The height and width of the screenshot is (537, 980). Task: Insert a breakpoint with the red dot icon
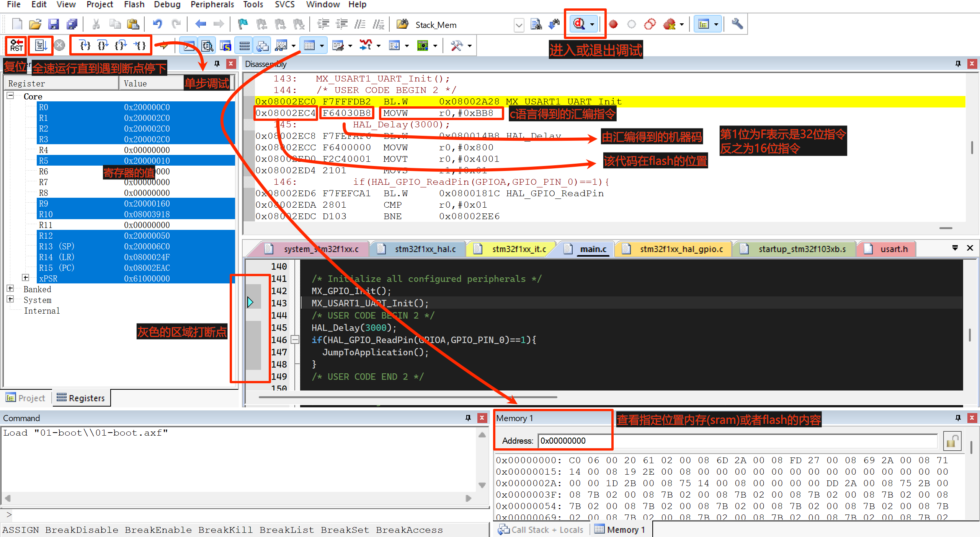tap(613, 24)
